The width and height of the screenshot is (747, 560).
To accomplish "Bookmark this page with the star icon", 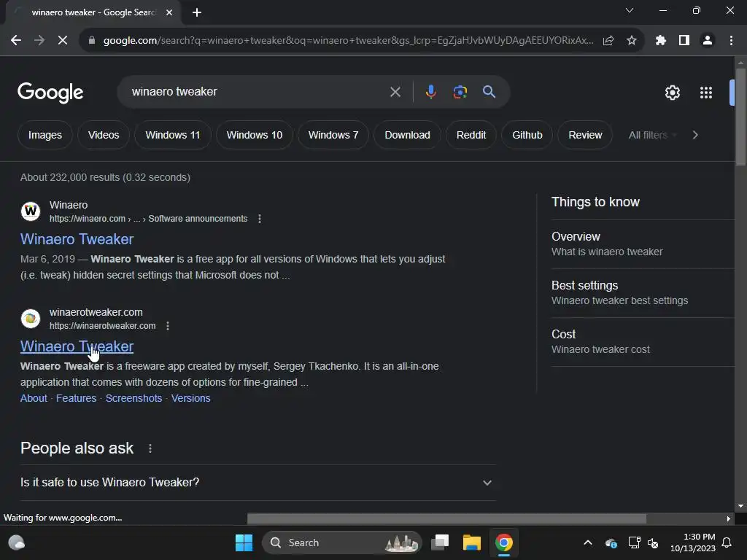I will click(x=632, y=41).
